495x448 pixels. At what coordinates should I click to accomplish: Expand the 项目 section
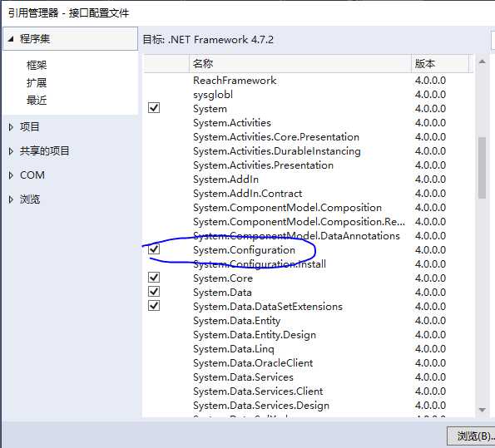pyautogui.click(x=11, y=127)
